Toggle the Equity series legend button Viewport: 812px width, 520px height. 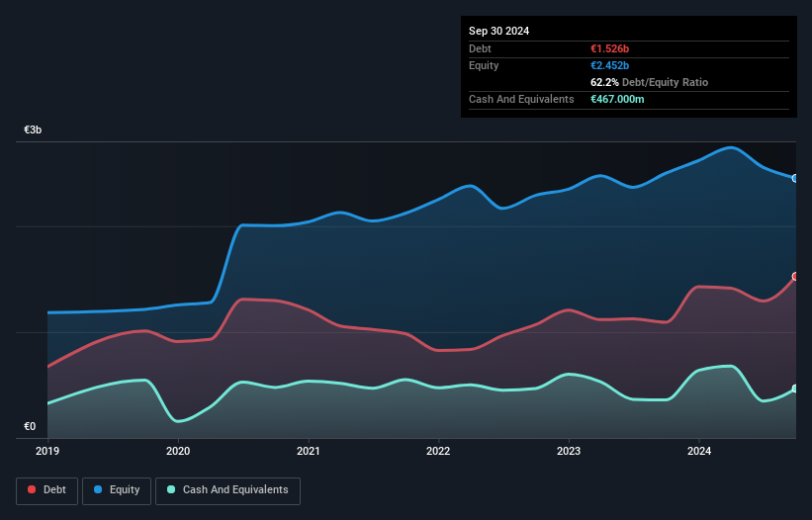coord(117,490)
